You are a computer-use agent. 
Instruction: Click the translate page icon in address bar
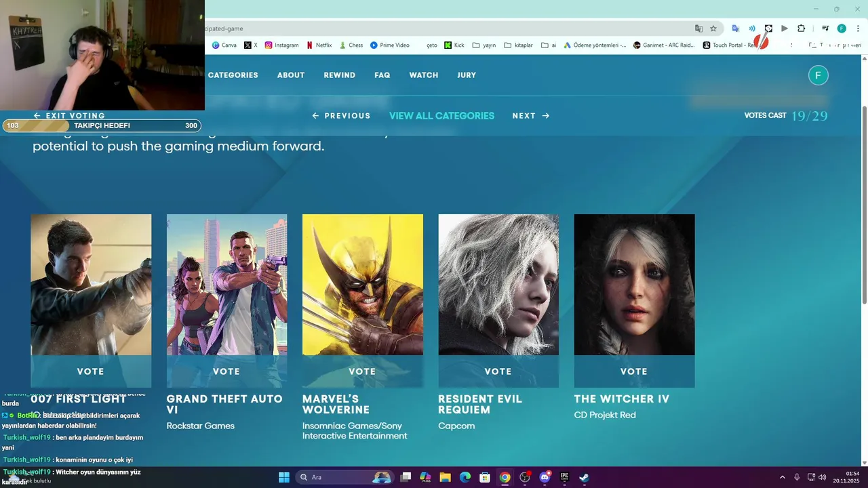698,28
